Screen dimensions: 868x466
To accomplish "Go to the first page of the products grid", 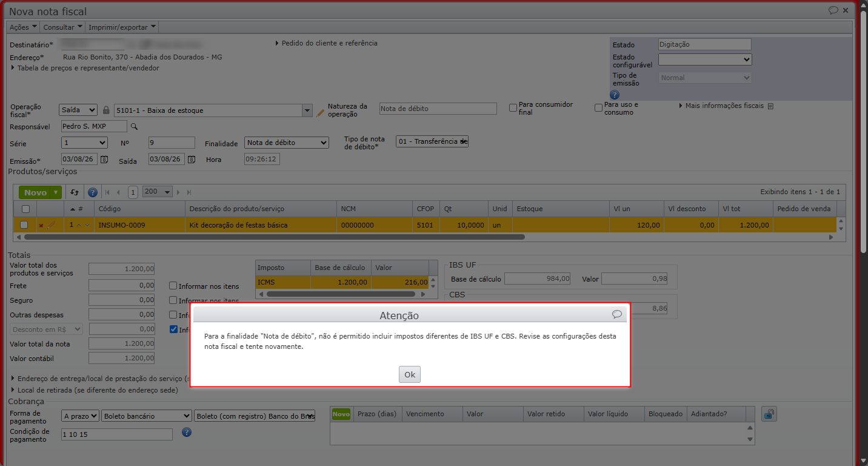I will [x=107, y=192].
